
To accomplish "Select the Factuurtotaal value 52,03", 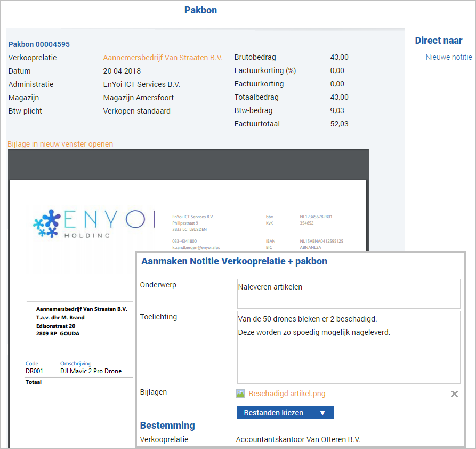I will 340,124.
